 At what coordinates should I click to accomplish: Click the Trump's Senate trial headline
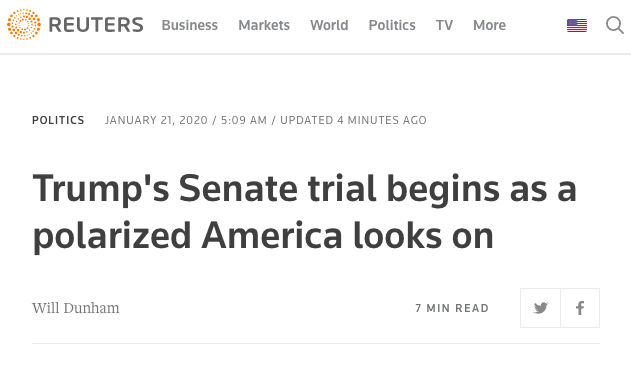tap(305, 212)
